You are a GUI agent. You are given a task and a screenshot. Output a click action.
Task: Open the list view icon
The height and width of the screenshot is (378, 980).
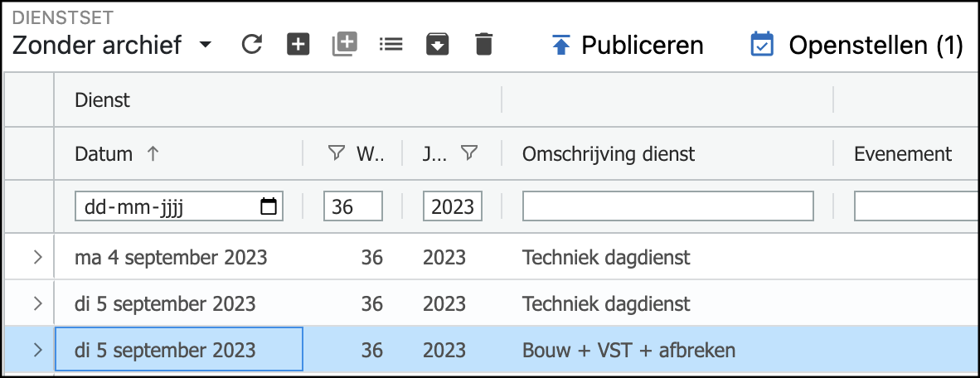pos(391,45)
